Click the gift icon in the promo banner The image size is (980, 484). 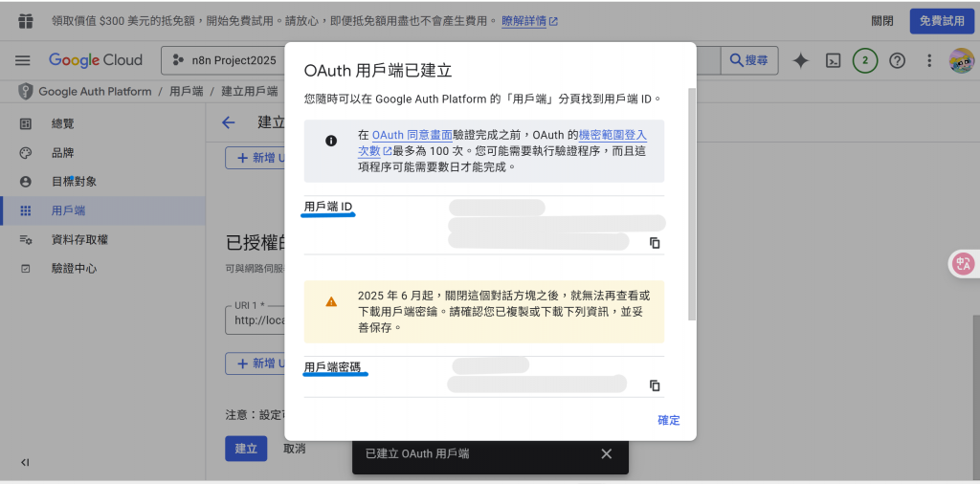coord(26,21)
